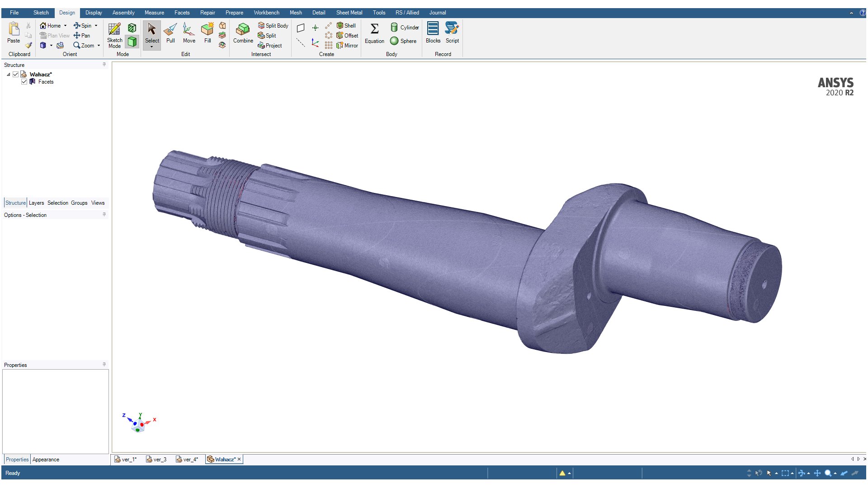The image size is (868, 488).
Task: Open the Script editor
Action: (x=452, y=33)
